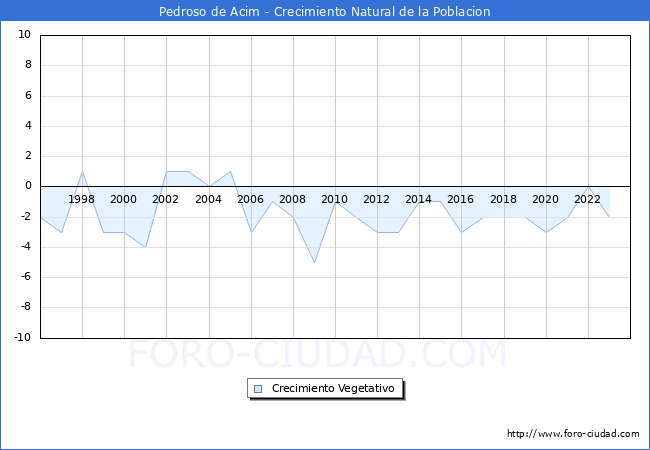Click the y-axis label 2
This screenshot has height=450, width=650.
click(x=28, y=155)
